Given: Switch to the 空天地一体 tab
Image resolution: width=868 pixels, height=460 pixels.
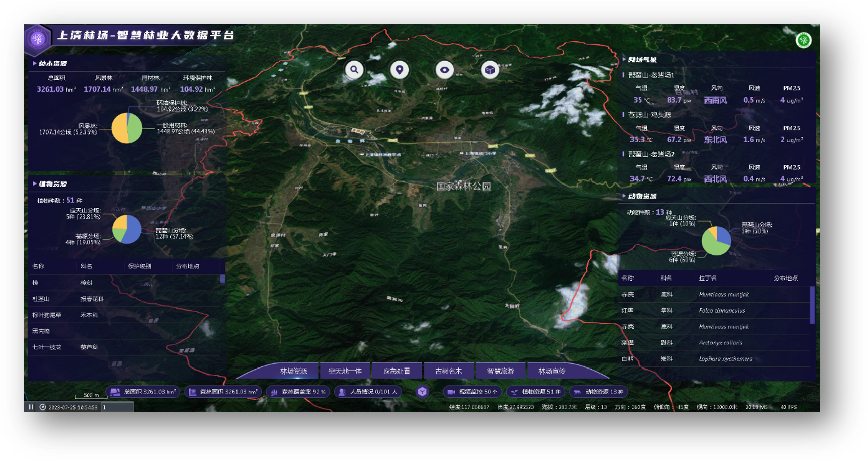Looking at the screenshot, I should [345, 371].
